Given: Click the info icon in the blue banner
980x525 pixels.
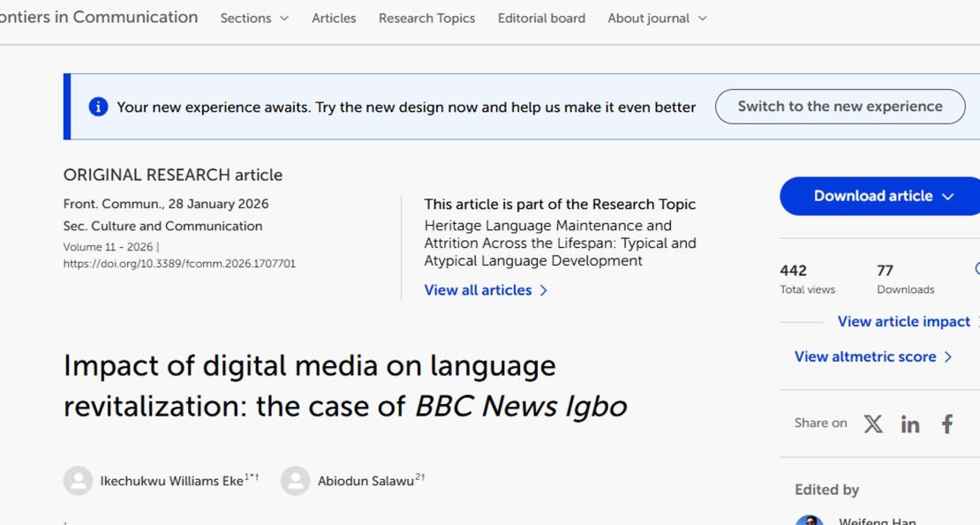Looking at the screenshot, I should point(98,106).
